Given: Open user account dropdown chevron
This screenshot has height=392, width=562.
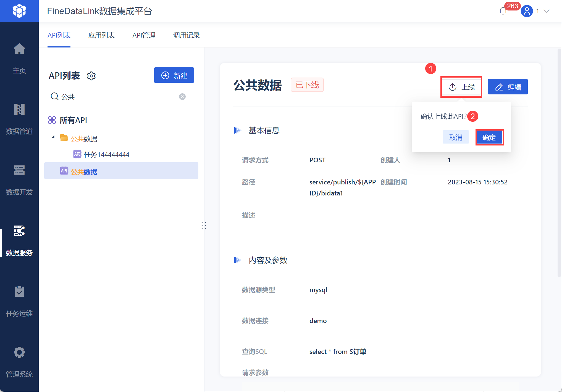Looking at the screenshot, I should (x=546, y=11).
